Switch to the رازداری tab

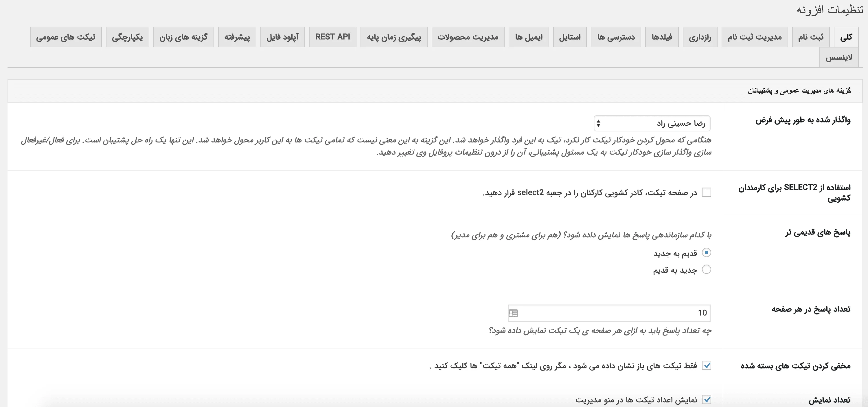700,37
